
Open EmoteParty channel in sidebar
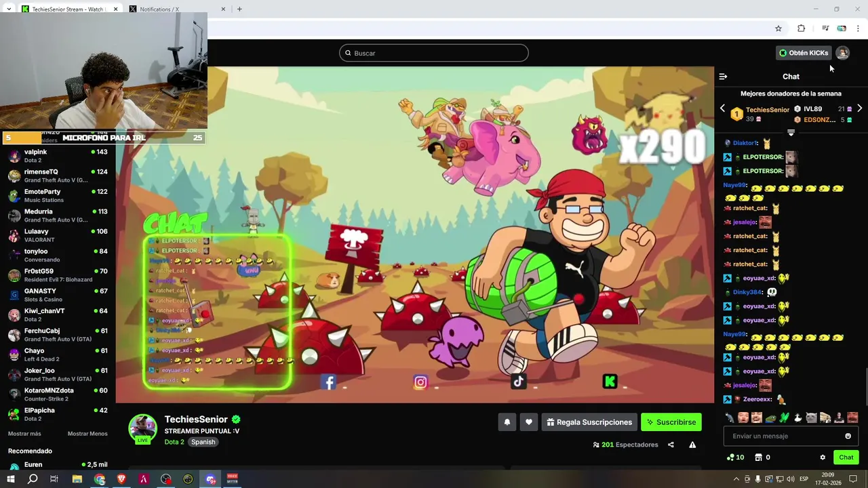tap(58, 195)
